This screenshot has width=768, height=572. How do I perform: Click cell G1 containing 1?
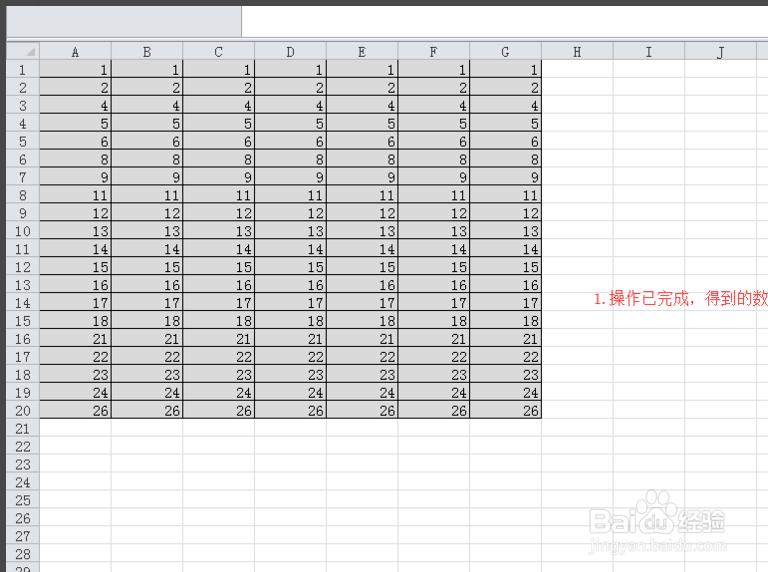click(x=505, y=69)
